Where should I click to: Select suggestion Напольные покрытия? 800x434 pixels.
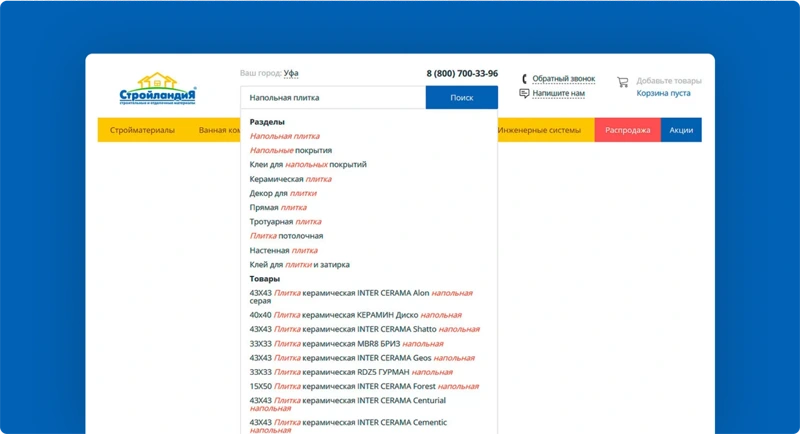[x=291, y=150]
